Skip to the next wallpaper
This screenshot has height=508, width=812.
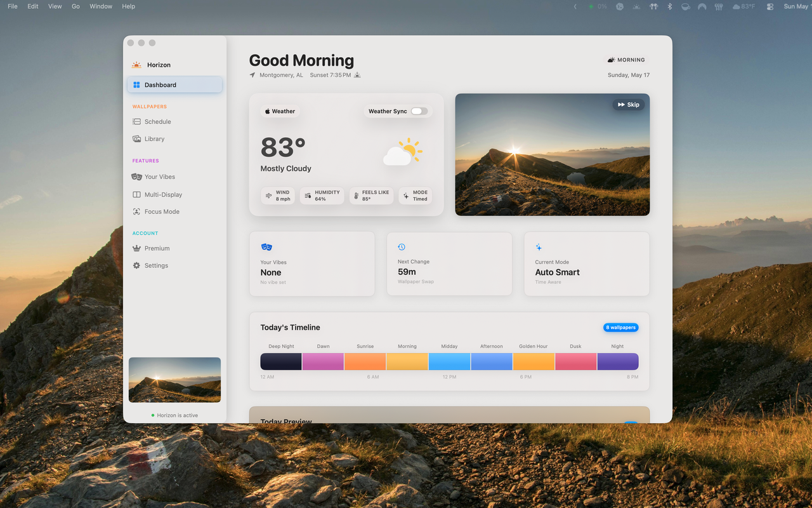click(628, 104)
